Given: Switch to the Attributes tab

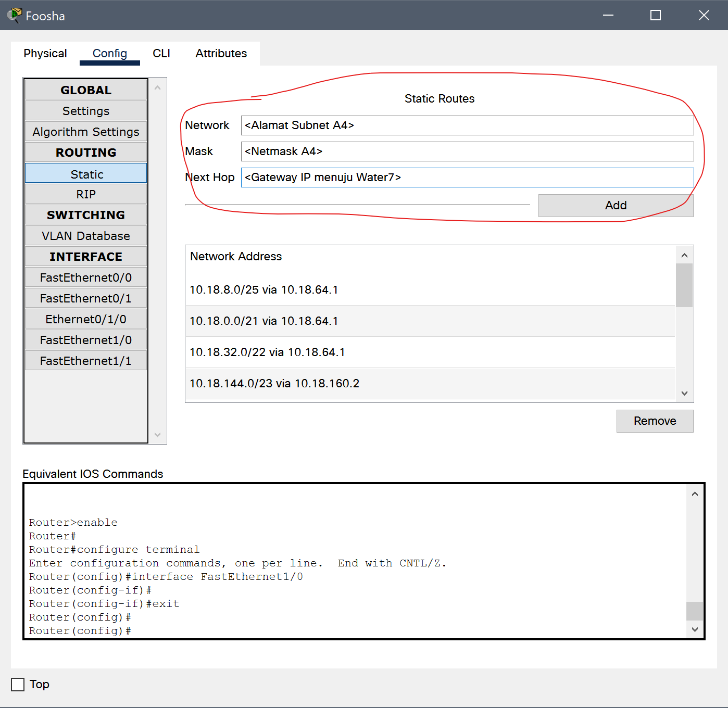Looking at the screenshot, I should [221, 53].
